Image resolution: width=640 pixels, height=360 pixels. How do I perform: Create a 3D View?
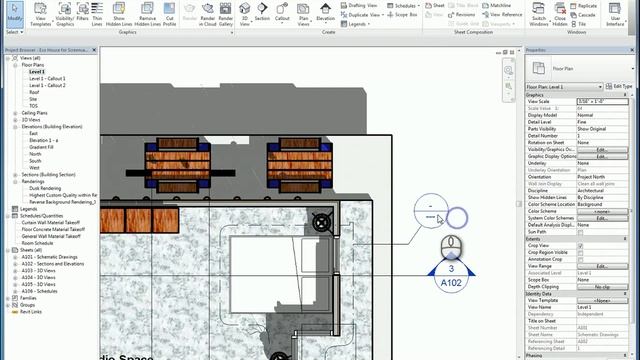(244, 14)
